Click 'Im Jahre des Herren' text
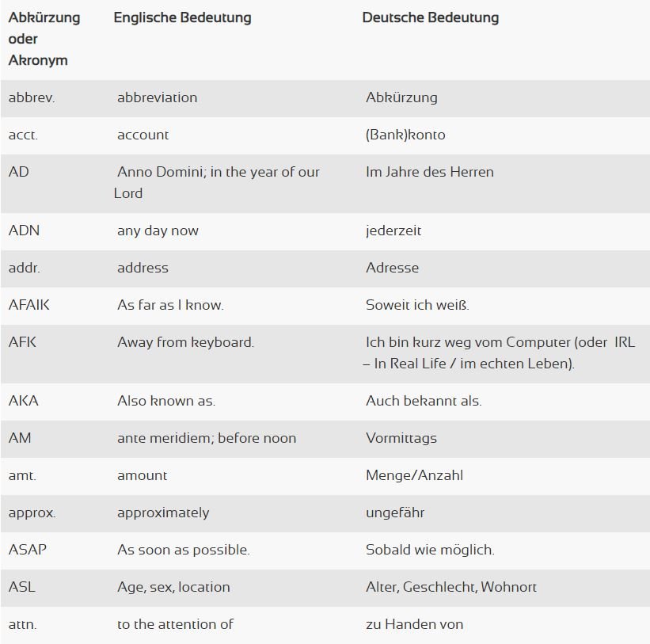The image size is (650, 644). (x=429, y=172)
